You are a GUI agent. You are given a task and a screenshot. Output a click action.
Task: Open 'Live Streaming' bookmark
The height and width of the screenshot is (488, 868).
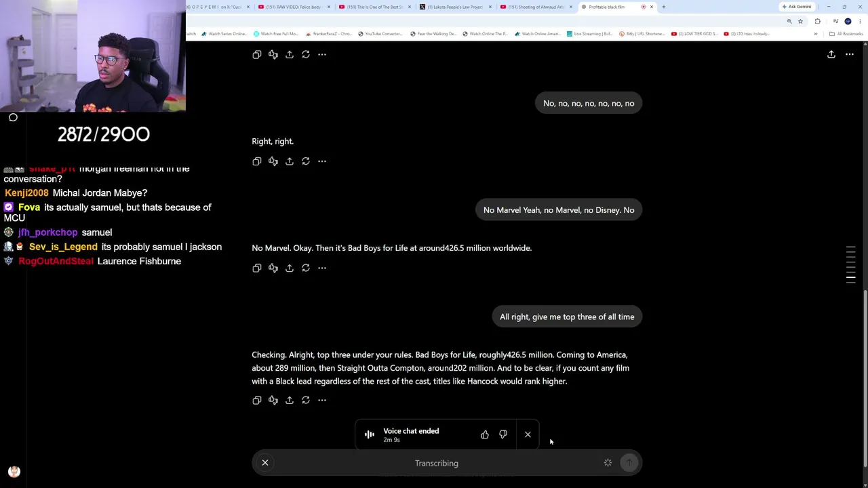coord(590,34)
